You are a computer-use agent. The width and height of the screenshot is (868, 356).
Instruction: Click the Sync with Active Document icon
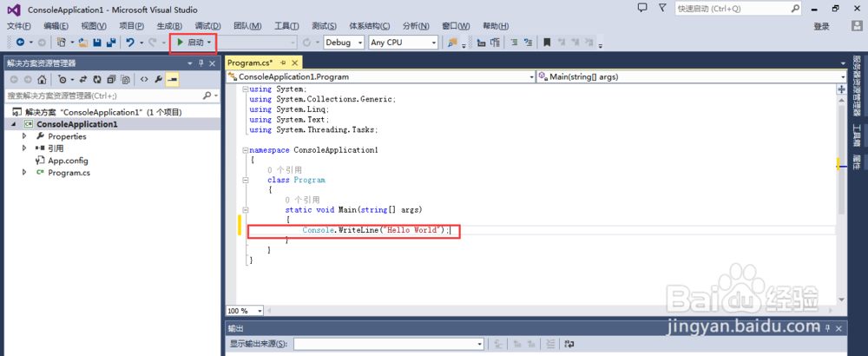[83, 80]
